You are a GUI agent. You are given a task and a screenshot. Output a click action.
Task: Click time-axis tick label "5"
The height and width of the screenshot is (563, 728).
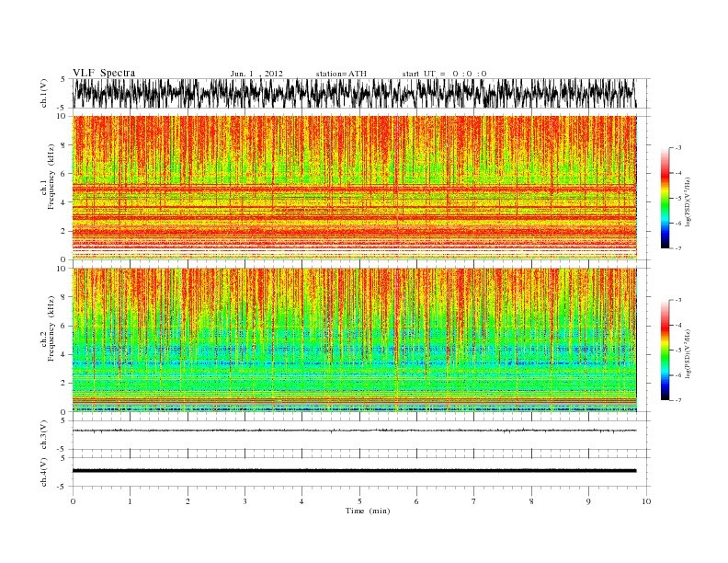[359, 501]
